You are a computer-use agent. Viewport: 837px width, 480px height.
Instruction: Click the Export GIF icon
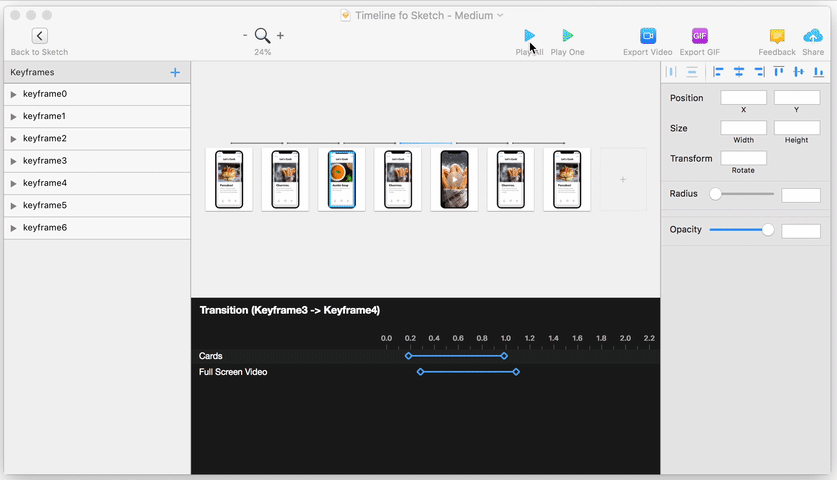pyautogui.click(x=699, y=36)
